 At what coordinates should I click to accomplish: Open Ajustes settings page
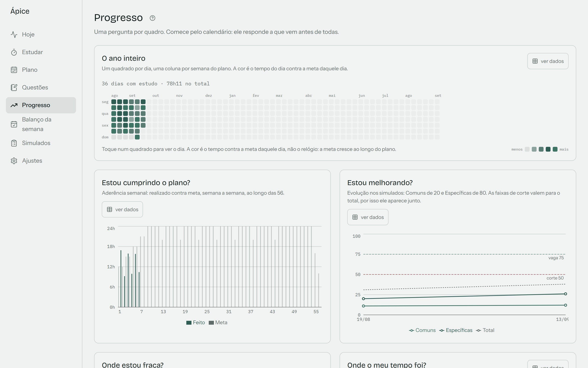click(x=41, y=161)
